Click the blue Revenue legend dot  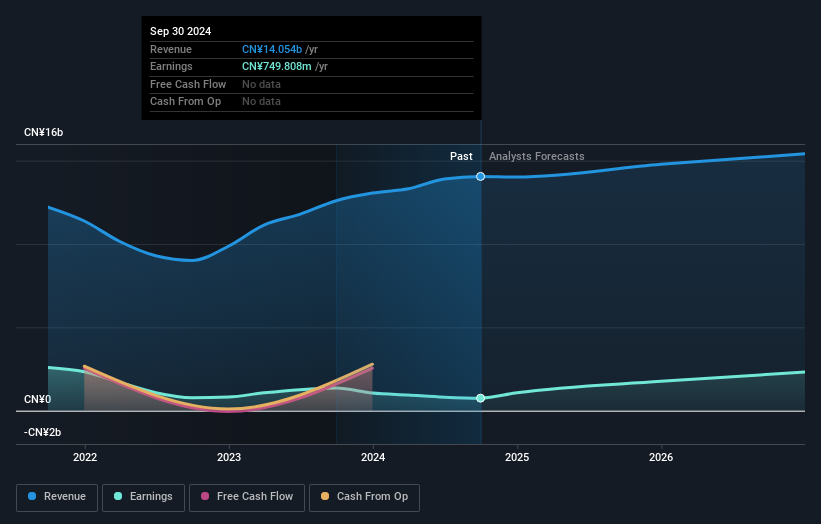(32, 496)
